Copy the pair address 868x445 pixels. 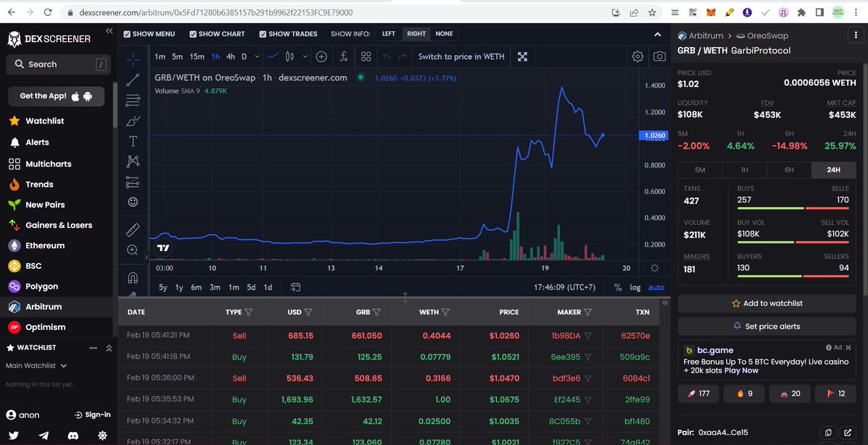coord(830,432)
